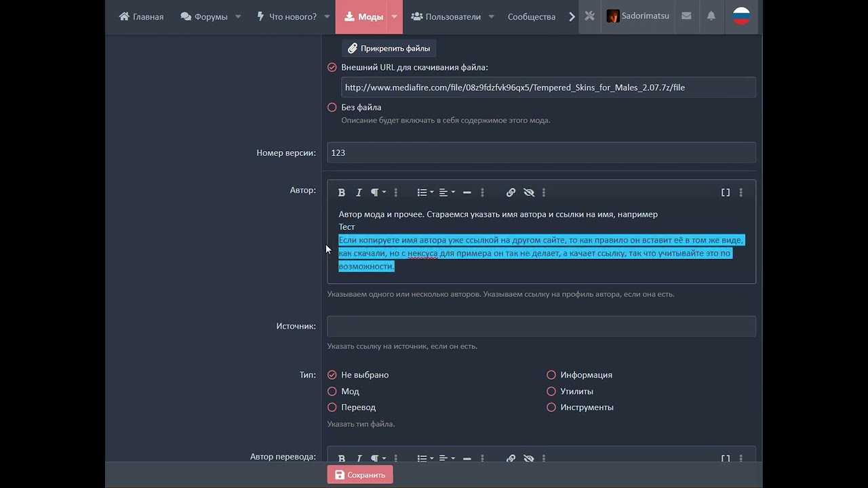The image size is (868, 488).
Task: Click the word Тест in the Автор editor
Action: click(347, 227)
